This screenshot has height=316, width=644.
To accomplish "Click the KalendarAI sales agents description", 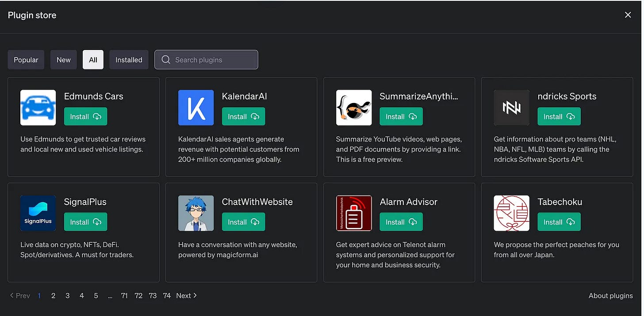I will pyautogui.click(x=239, y=149).
